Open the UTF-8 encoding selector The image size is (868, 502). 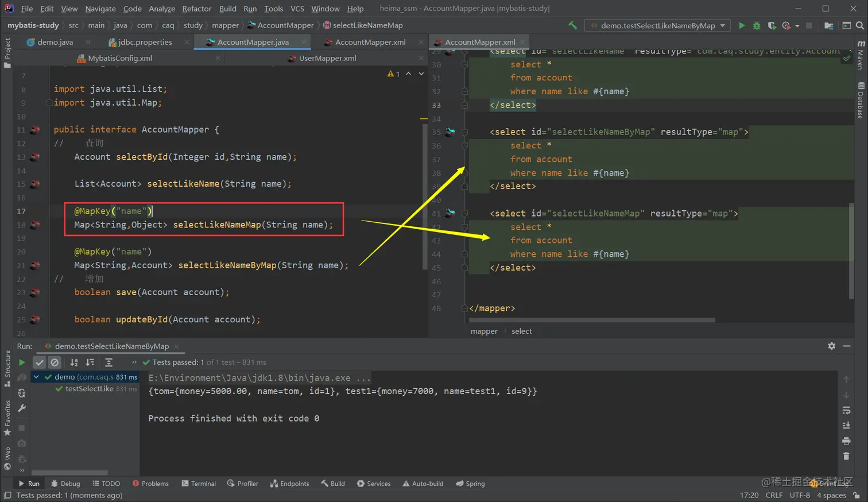[800, 495]
